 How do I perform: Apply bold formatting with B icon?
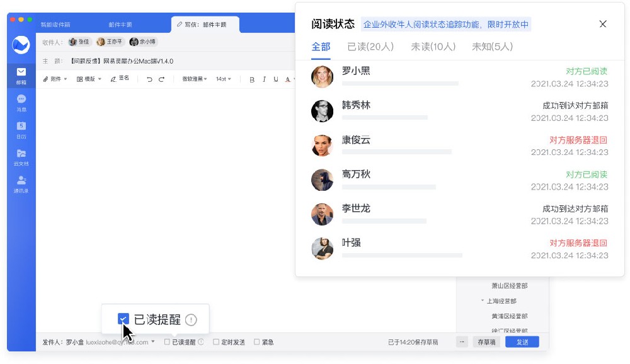[x=252, y=79]
